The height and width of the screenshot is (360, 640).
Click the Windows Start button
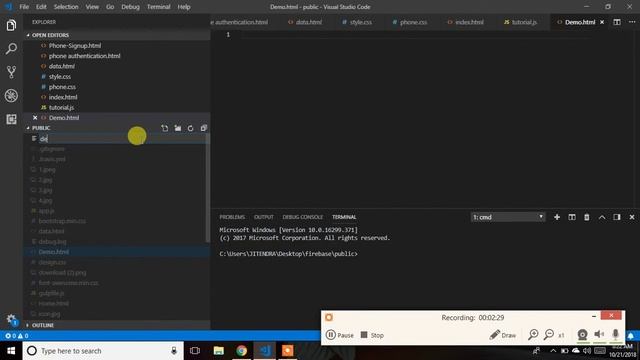(x=11, y=351)
